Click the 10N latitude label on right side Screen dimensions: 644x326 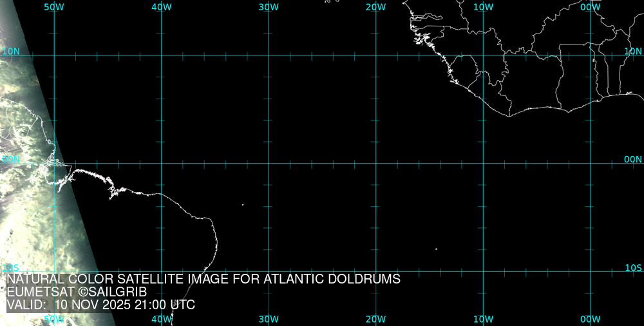click(x=634, y=51)
